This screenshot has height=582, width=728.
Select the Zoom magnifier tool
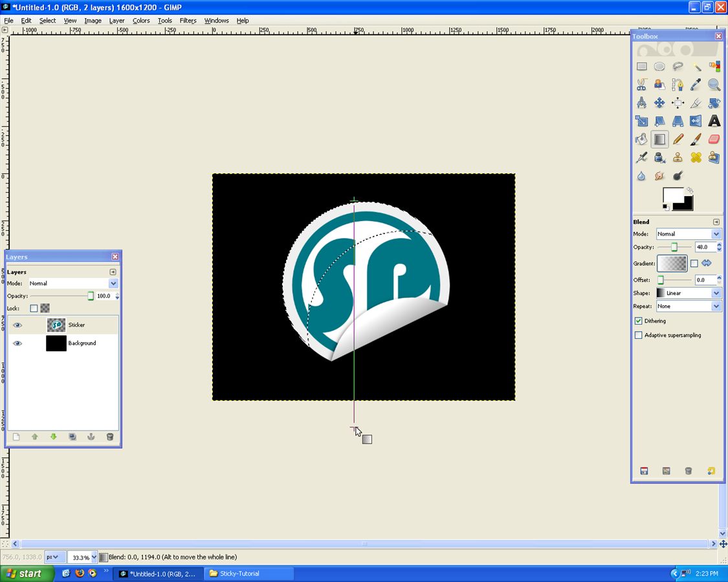[714, 85]
